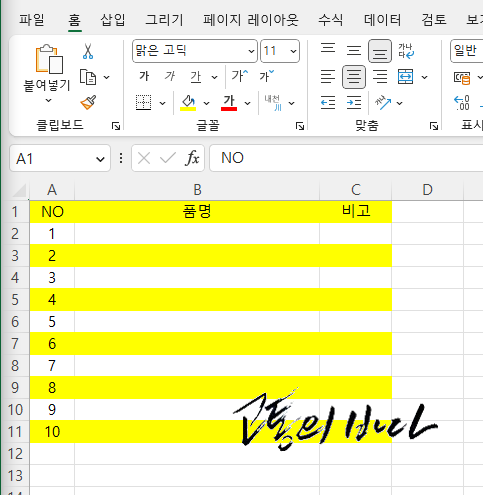Decrease font size with 가 down icon
Screen dimensions: 483x495
(267, 76)
